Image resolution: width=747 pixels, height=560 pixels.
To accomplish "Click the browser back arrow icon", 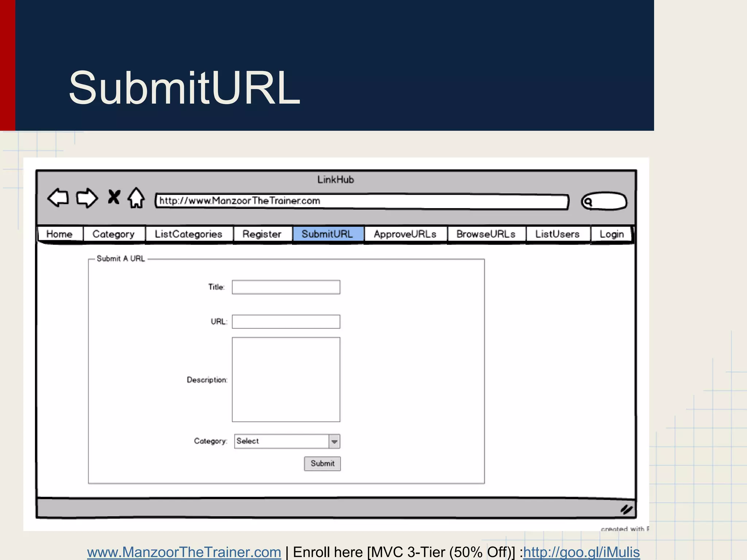I will 58,198.
